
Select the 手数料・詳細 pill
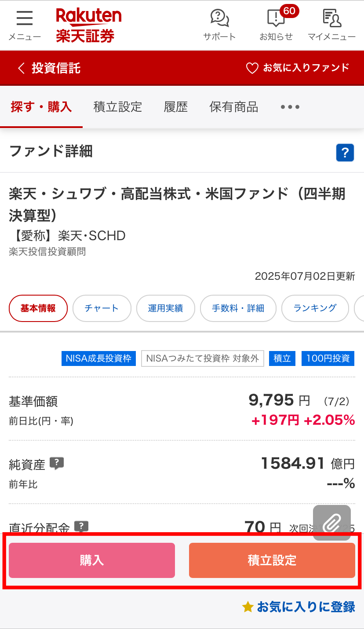[x=238, y=308]
